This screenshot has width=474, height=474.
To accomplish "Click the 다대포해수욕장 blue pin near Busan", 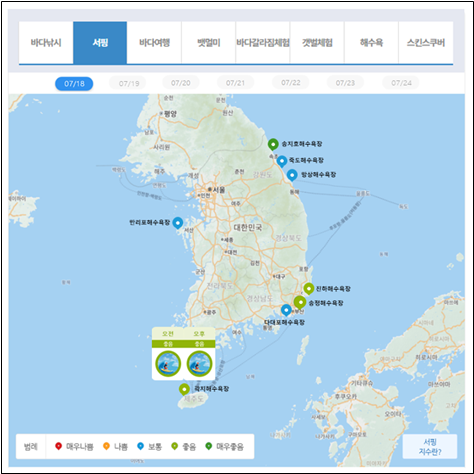I will click(286, 310).
